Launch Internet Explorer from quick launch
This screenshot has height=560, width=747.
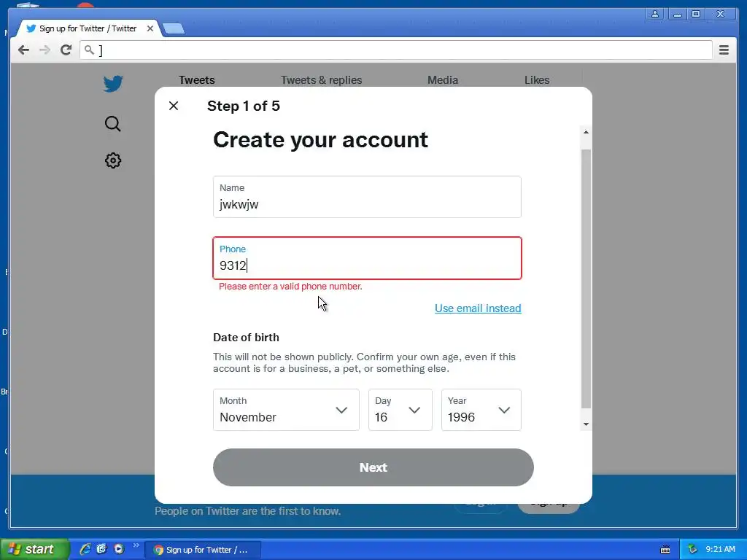click(x=85, y=549)
